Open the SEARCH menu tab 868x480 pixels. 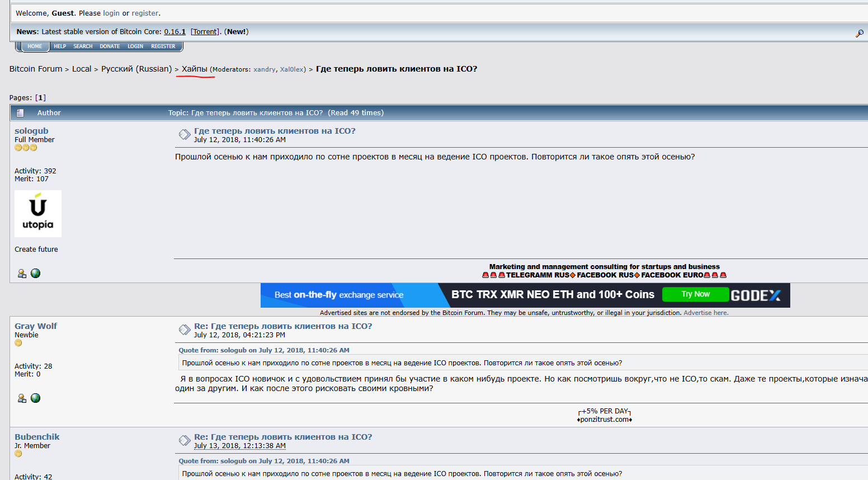(83, 46)
